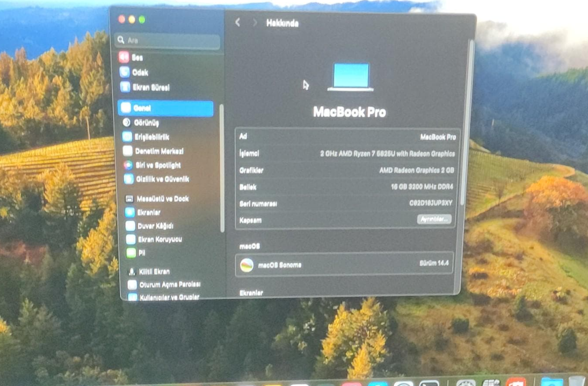Click the MacBook Pro name field value
Screen dimensions: 588x386
pyautogui.click(x=438, y=137)
